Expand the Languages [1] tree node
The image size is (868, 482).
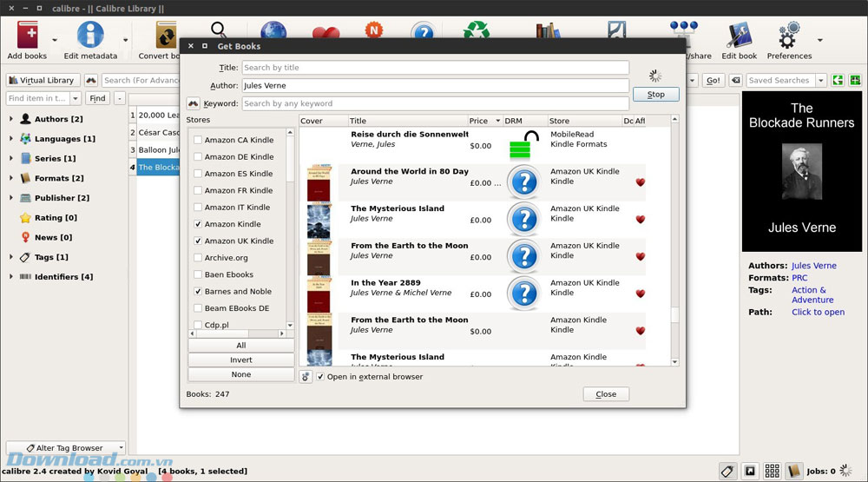pos(11,138)
